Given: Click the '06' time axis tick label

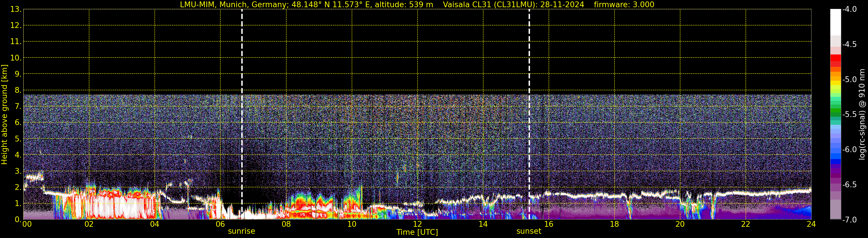Looking at the screenshot, I should click(220, 224).
